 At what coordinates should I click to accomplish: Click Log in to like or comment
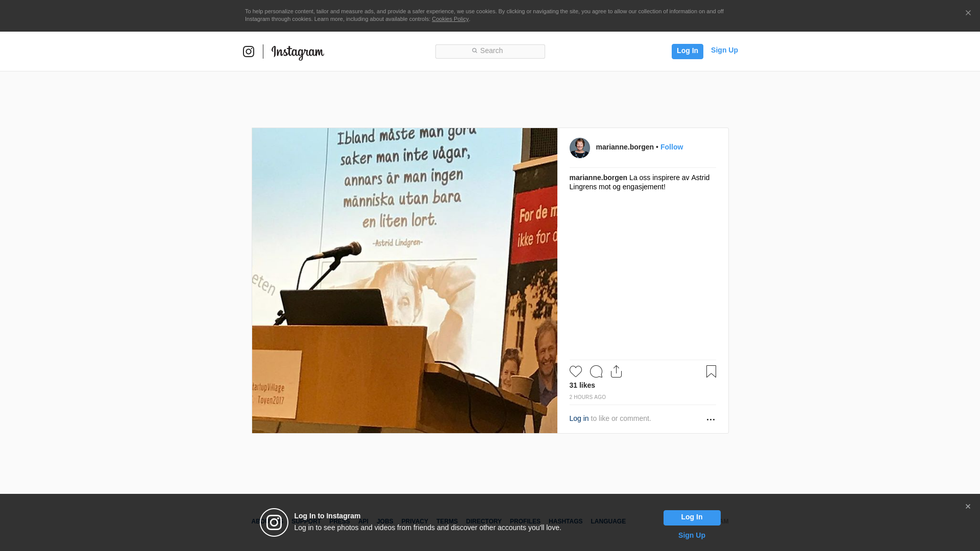coord(579,418)
